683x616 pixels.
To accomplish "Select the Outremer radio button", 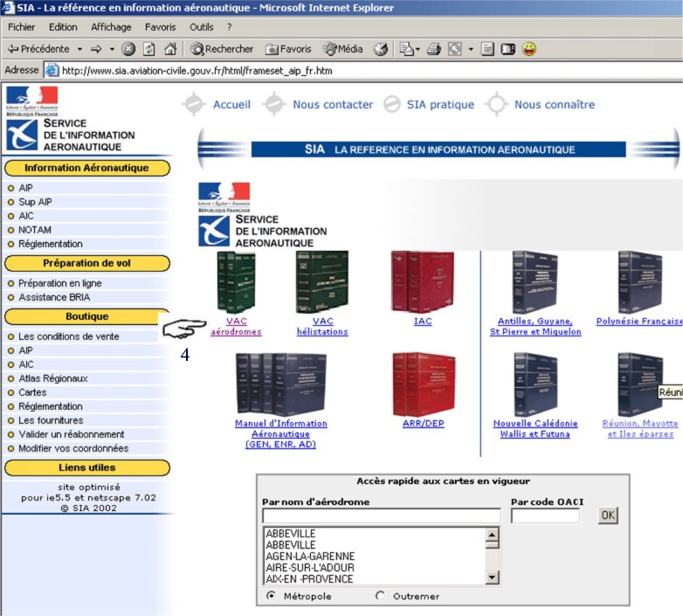I will click(380, 595).
